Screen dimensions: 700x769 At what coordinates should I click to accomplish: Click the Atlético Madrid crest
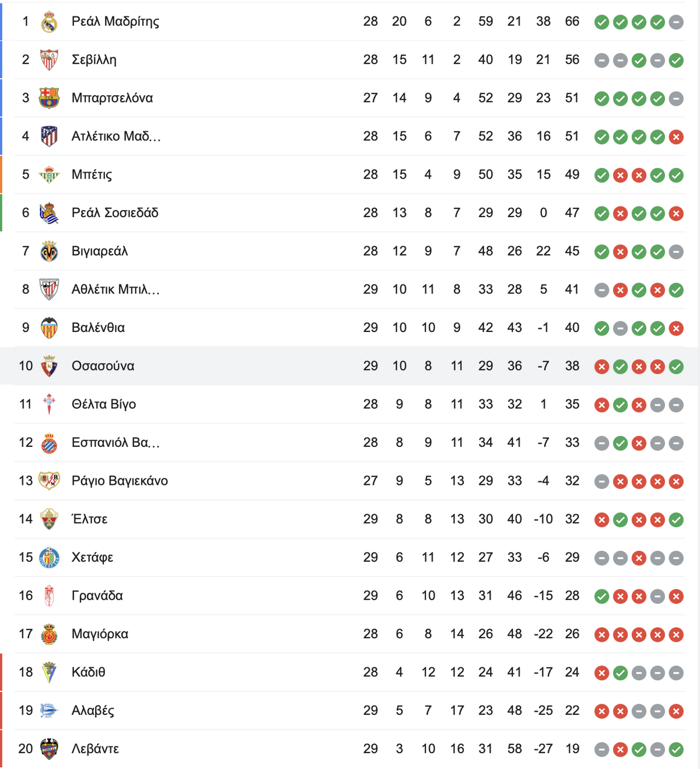click(x=49, y=137)
